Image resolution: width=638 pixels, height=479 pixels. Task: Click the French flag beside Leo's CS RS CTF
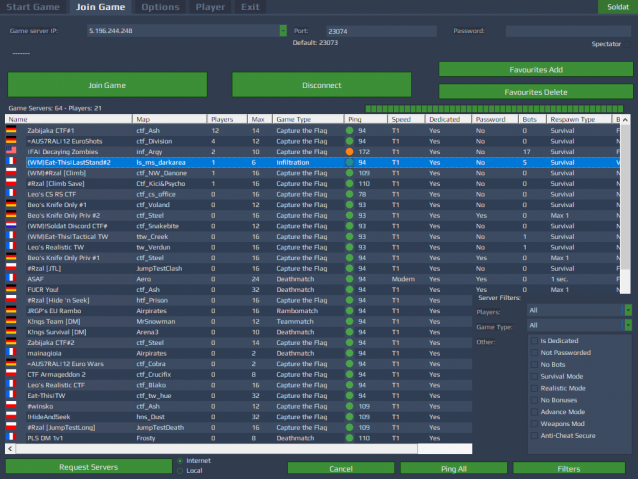(11, 193)
